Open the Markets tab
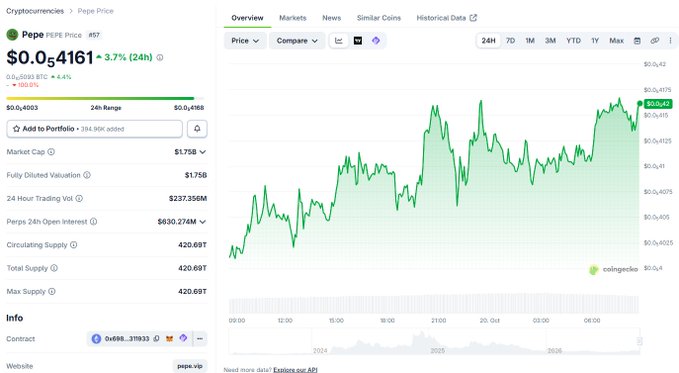This screenshot has height=373, width=679. pos(293,18)
